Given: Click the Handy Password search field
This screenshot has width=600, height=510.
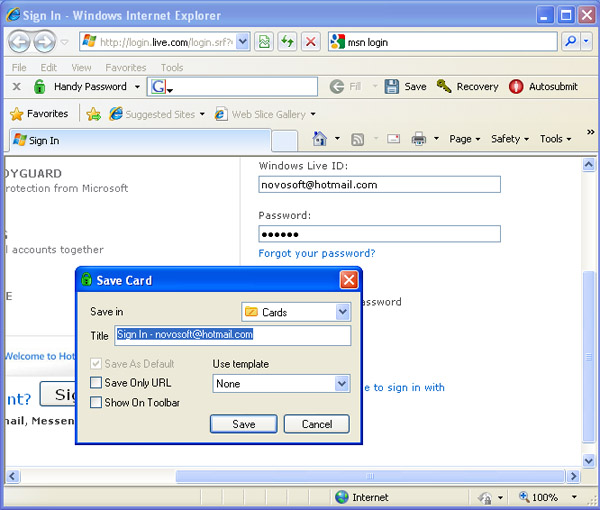Looking at the screenshot, I should [x=232, y=86].
